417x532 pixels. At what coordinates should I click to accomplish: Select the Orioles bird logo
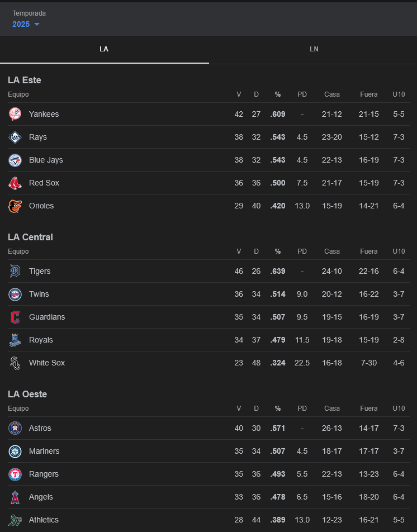tap(15, 206)
